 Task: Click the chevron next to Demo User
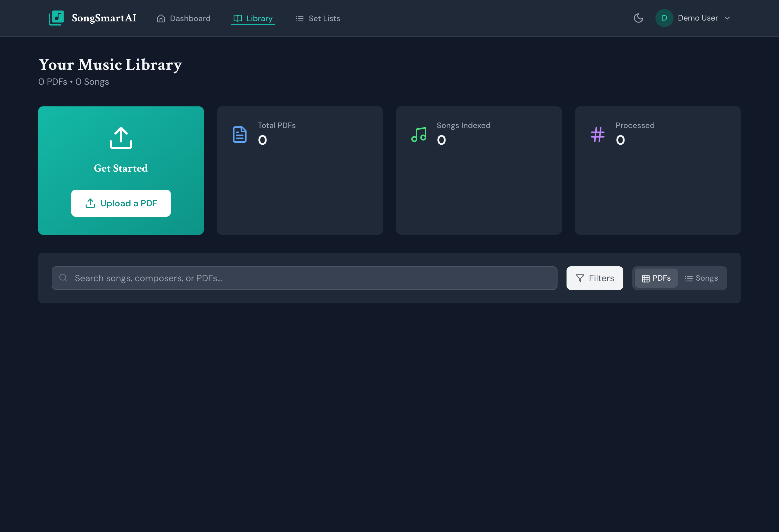pos(727,18)
